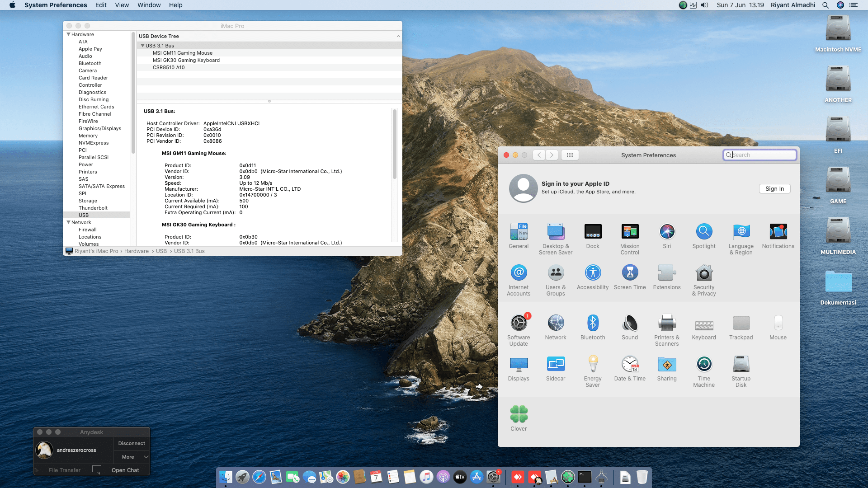Image resolution: width=868 pixels, height=488 pixels.
Task: Open Bluetooth preferences pane
Action: pyautogui.click(x=593, y=327)
